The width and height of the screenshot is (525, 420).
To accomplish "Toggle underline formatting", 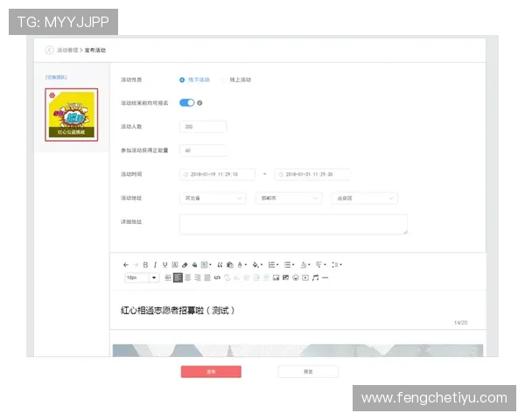I will (164, 265).
